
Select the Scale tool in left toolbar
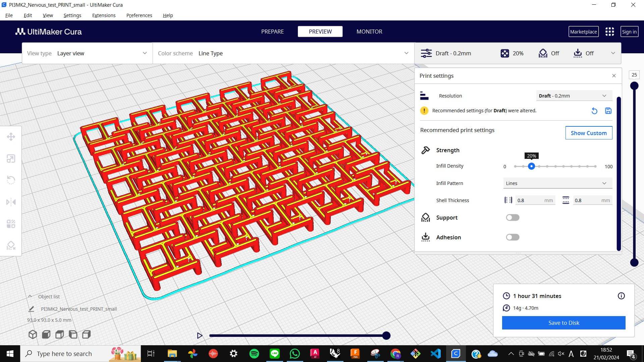coord(11,159)
